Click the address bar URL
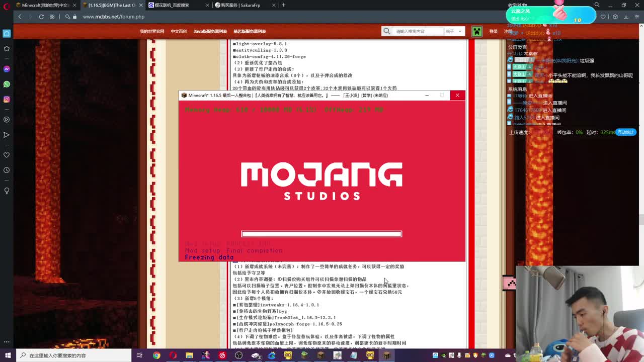The image size is (644, 362). click(x=114, y=17)
